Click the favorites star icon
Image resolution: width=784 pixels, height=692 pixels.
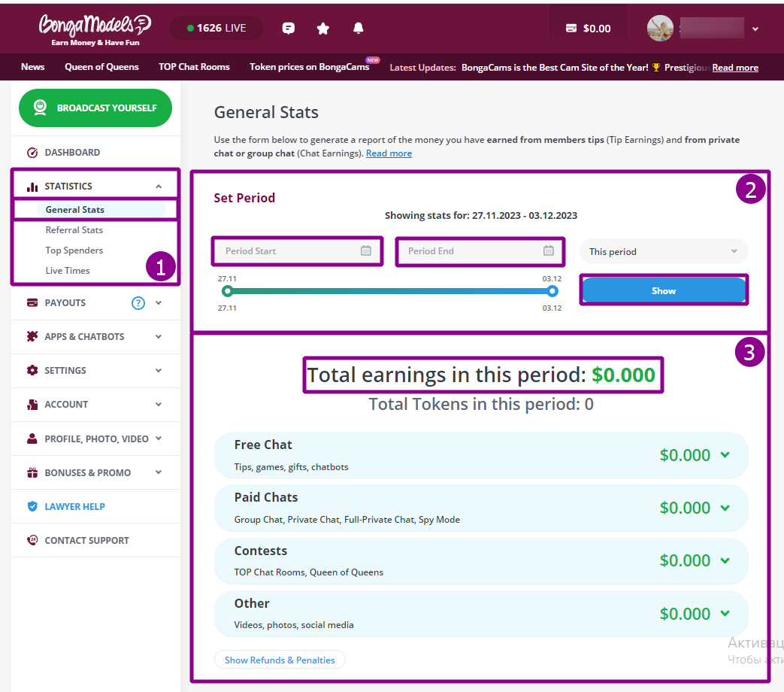tap(323, 29)
